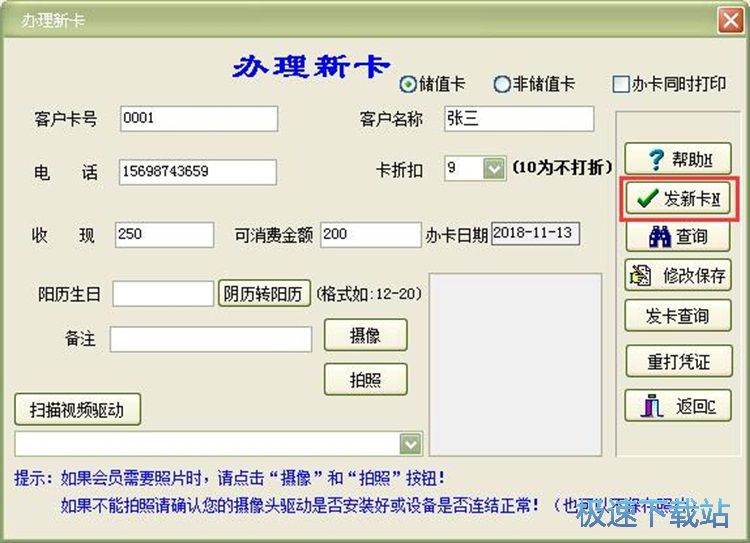The image size is (750, 543).
Task: Click the 可消费金额 field
Action: click(x=371, y=234)
